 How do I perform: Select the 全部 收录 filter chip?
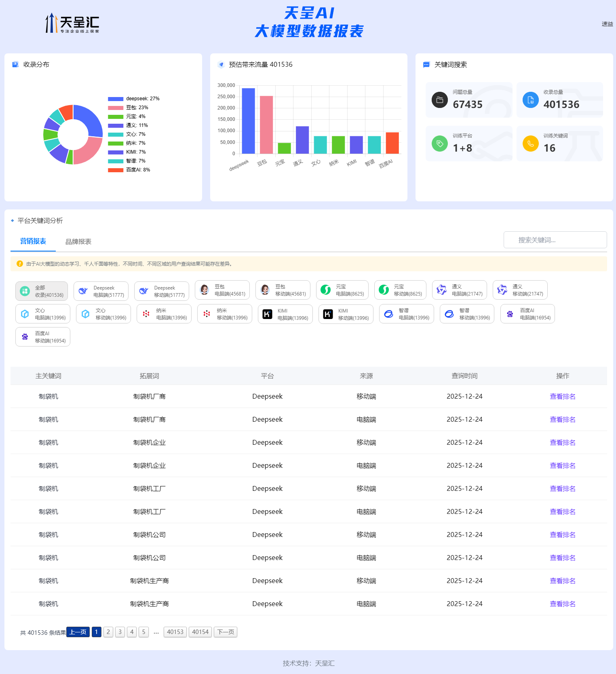(42, 291)
